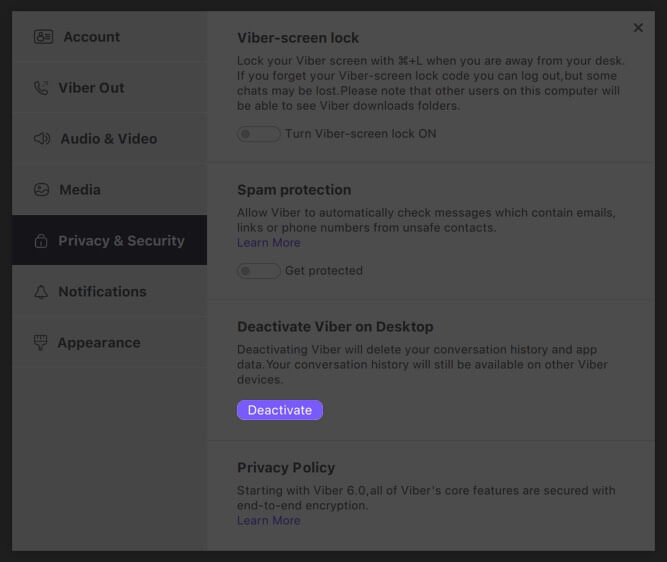This screenshot has height=562, width=667.
Task: Open Learn More under Privacy Policy
Action: click(269, 521)
